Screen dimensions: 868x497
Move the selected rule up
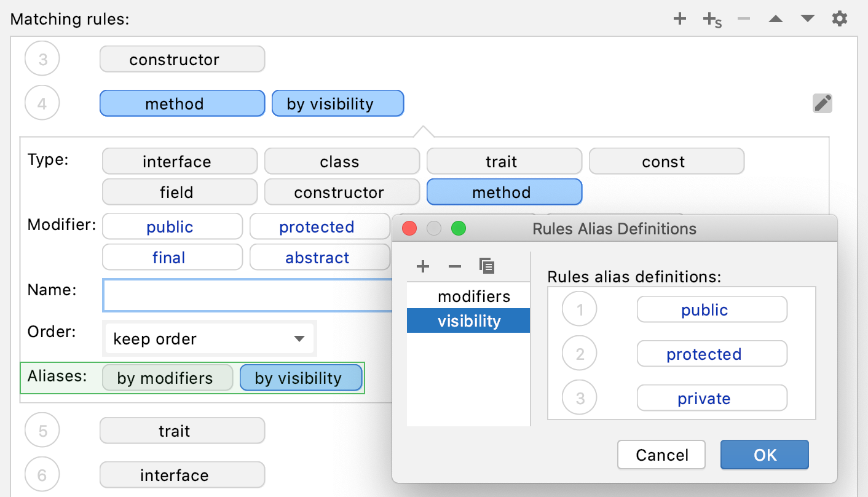click(776, 18)
